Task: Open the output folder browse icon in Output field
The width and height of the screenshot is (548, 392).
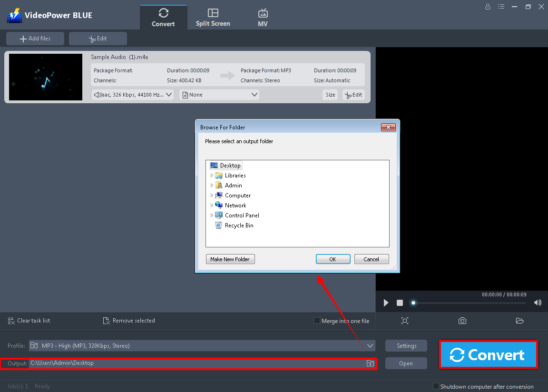Action: (370, 363)
